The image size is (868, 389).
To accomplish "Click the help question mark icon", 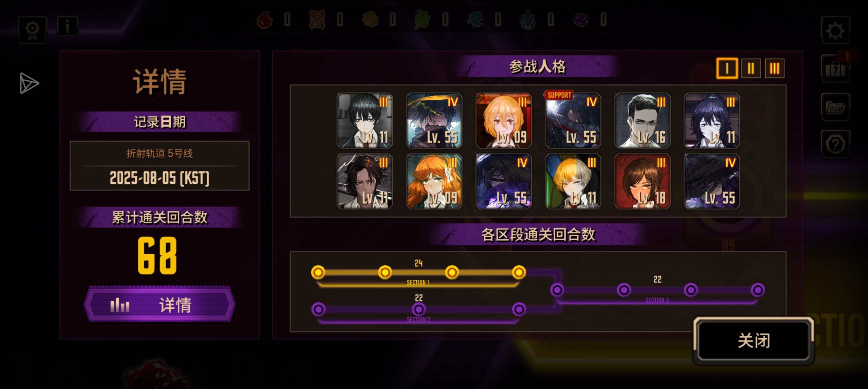I will coord(836,144).
